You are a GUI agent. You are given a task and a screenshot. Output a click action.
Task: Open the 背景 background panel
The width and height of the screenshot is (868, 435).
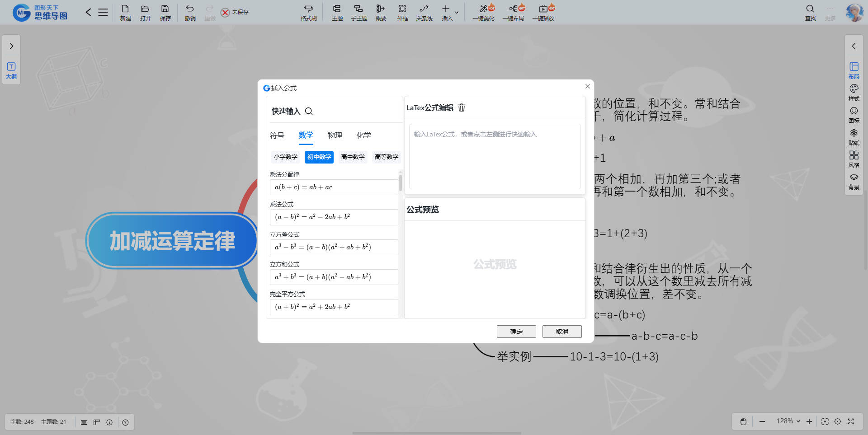pos(854,181)
